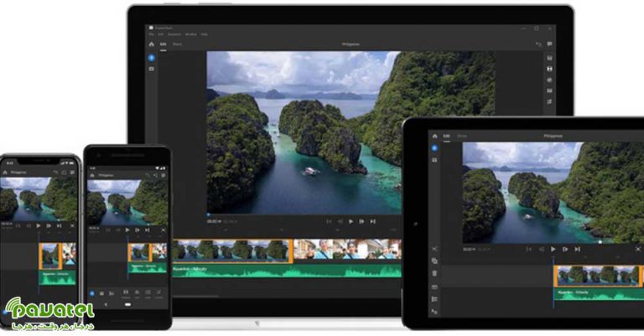The width and height of the screenshot is (644, 336).
Task: Switch to Share tab on laptop
Action: [177, 44]
